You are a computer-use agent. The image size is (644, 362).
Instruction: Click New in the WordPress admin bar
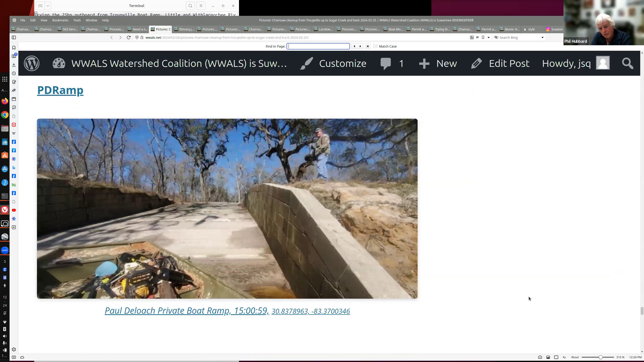coord(438,63)
